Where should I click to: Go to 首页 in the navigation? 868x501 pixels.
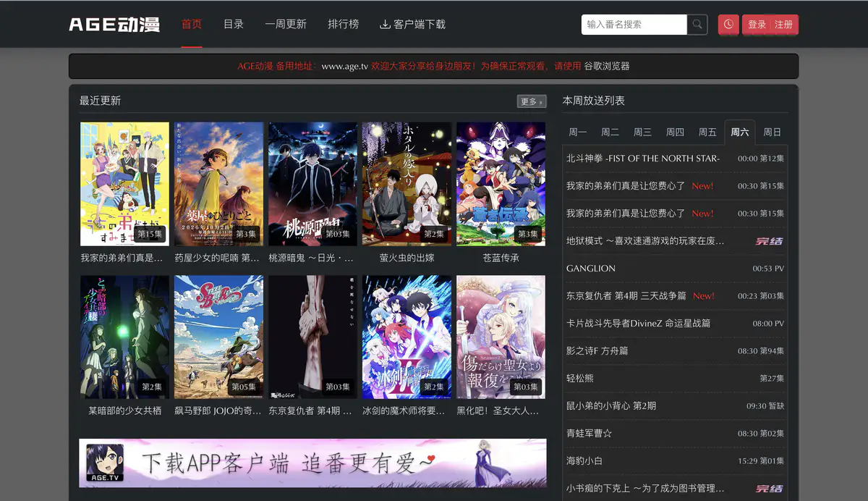192,24
